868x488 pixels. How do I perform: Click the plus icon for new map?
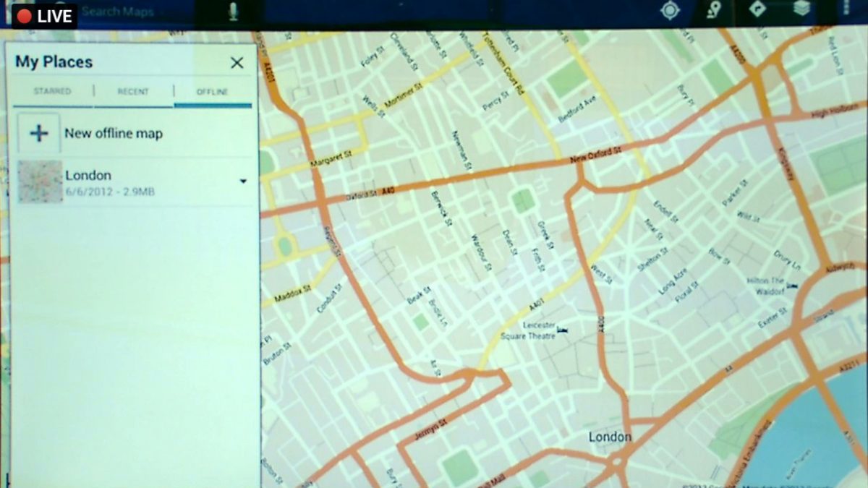(38, 133)
